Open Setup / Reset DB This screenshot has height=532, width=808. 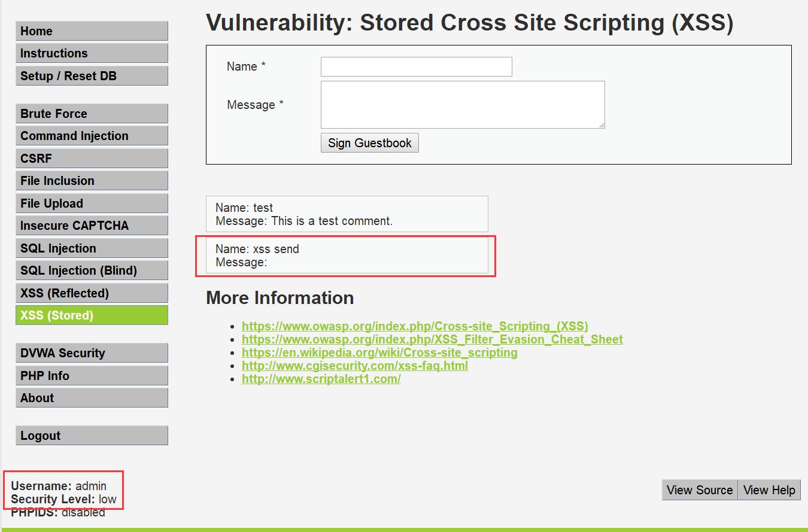92,76
